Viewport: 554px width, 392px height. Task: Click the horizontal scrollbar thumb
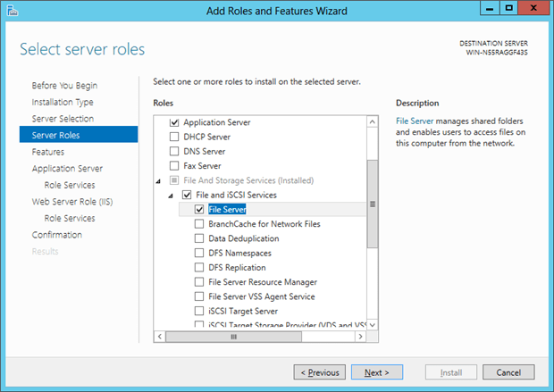[233, 337]
